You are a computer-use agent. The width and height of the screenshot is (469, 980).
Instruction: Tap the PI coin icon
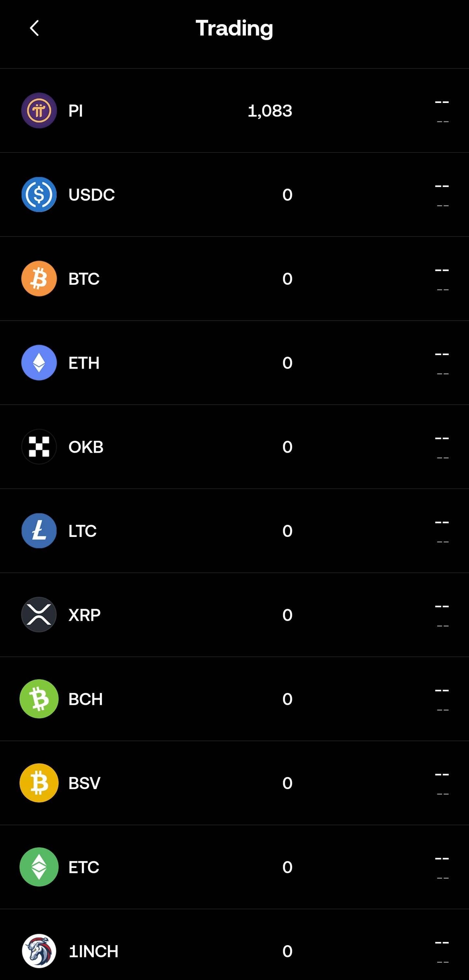click(x=39, y=111)
